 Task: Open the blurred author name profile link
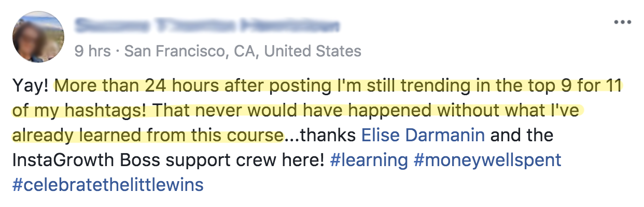pyautogui.click(x=207, y=25)
